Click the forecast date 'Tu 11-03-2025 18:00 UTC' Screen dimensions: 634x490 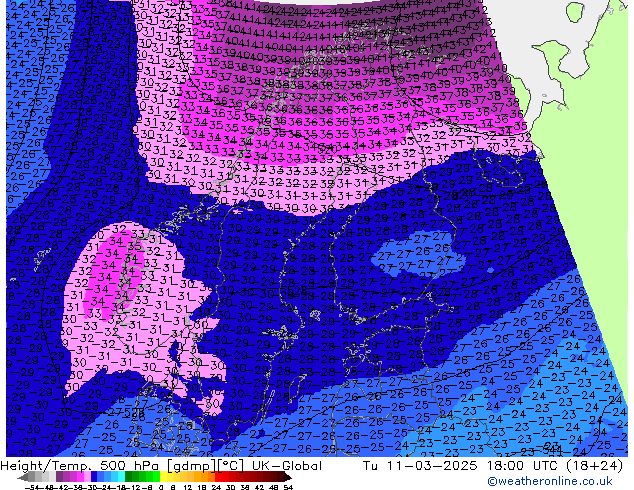click(460, 466)
